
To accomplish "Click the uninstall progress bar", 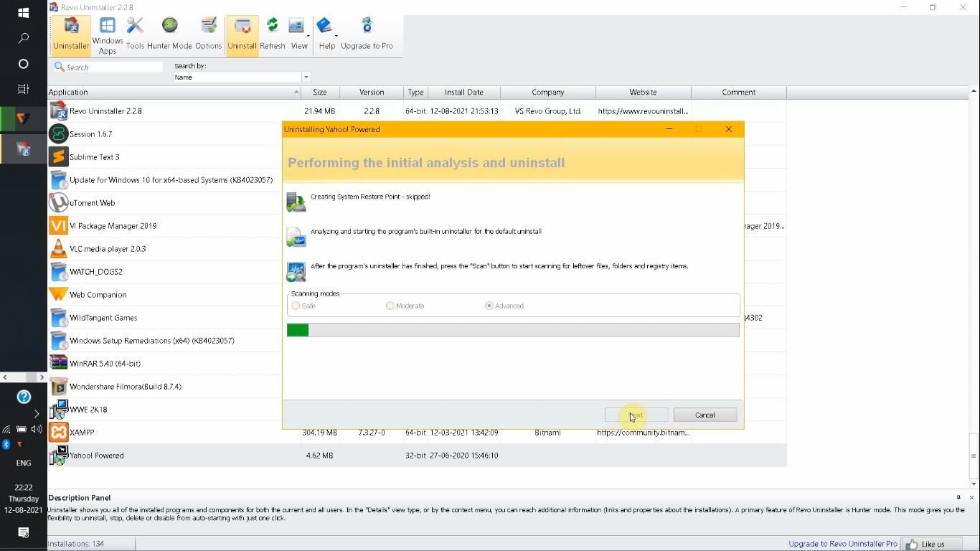I will pyautogui.click(x=514, y=330).
